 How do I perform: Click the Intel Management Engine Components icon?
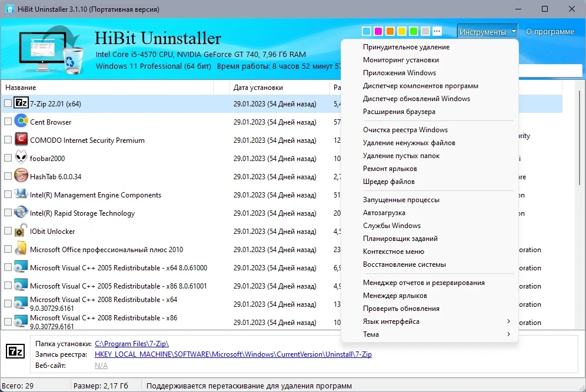tap(21, 194)
